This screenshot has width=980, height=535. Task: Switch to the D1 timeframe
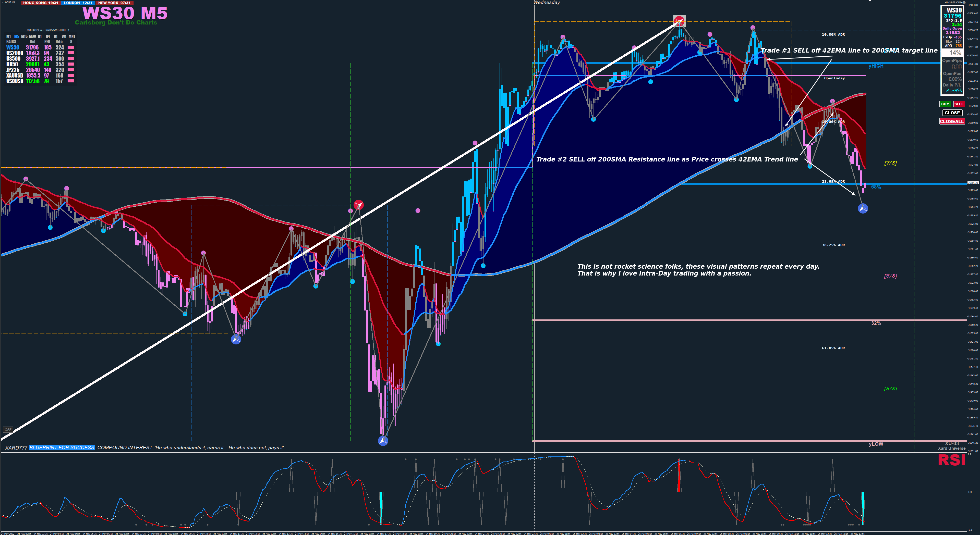coord(56,36)
